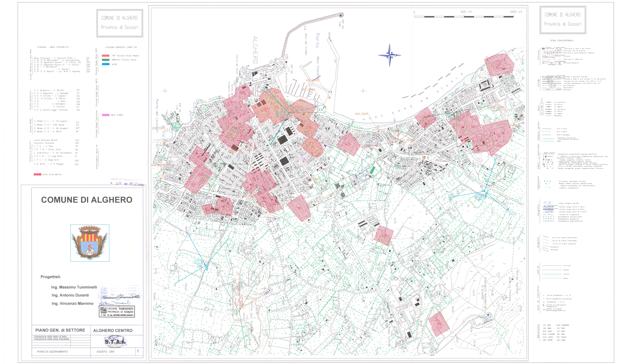Click the red Aree Interdette legend swatch
Screen dimensions: 630x364
38,174
